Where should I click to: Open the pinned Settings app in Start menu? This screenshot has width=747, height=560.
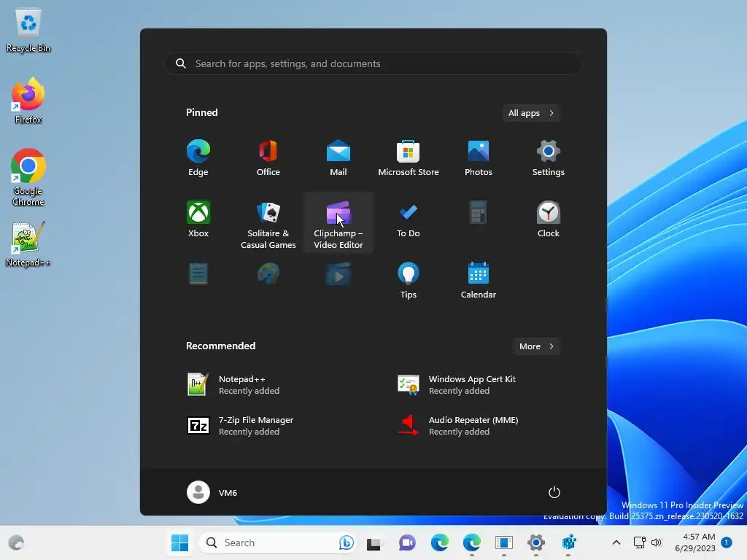[549, 158]
